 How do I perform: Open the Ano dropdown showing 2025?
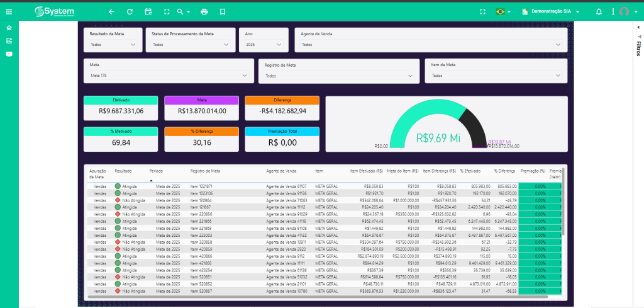(x=263, y=45)
